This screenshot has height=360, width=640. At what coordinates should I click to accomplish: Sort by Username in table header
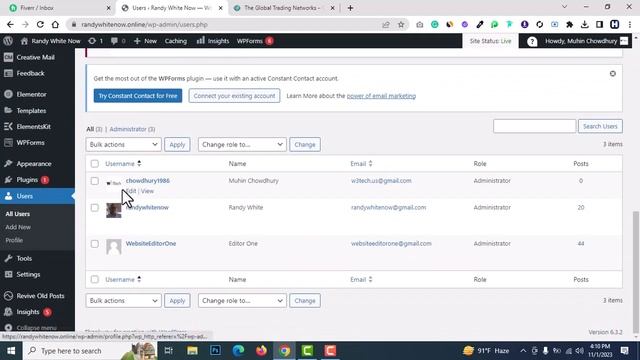tap(123, 164)
